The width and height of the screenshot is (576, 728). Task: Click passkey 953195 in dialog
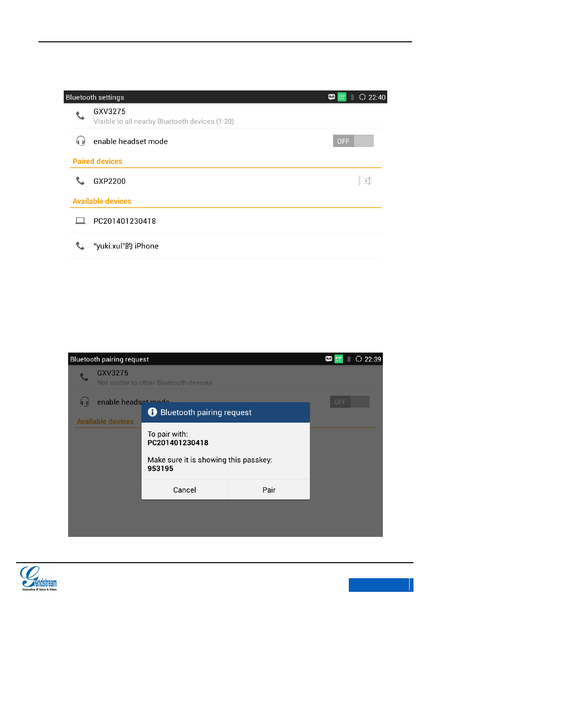[161, 469]
